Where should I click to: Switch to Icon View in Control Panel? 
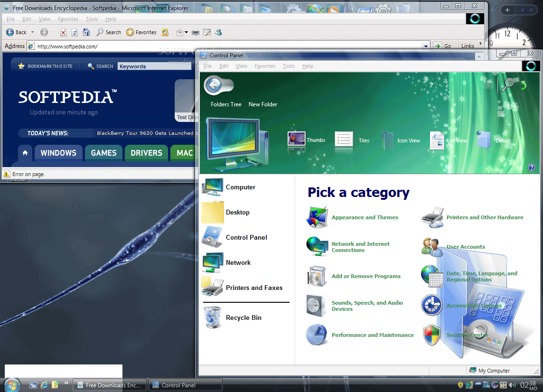click(x=400, y=140)
